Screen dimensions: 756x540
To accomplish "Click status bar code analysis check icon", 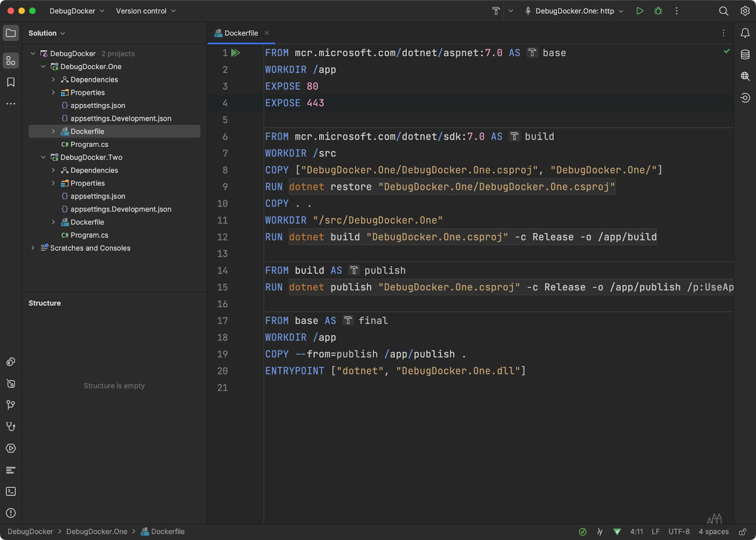I will tap(583, 532).
